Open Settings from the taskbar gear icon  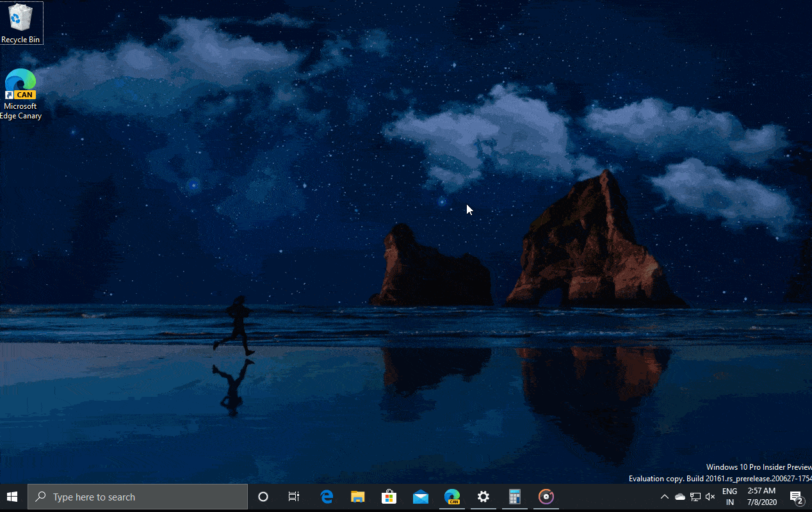[483, 497]
